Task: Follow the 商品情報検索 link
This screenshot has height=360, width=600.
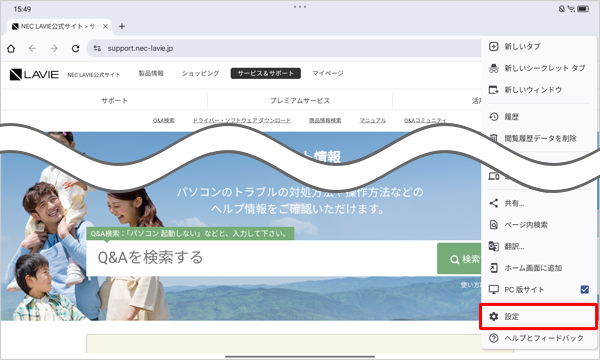Action: [325, 120]
